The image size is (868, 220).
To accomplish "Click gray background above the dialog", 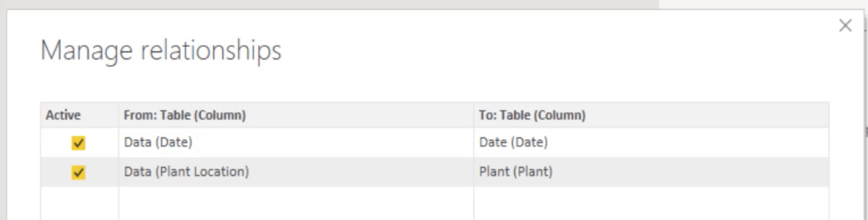I will pos(330,4).
